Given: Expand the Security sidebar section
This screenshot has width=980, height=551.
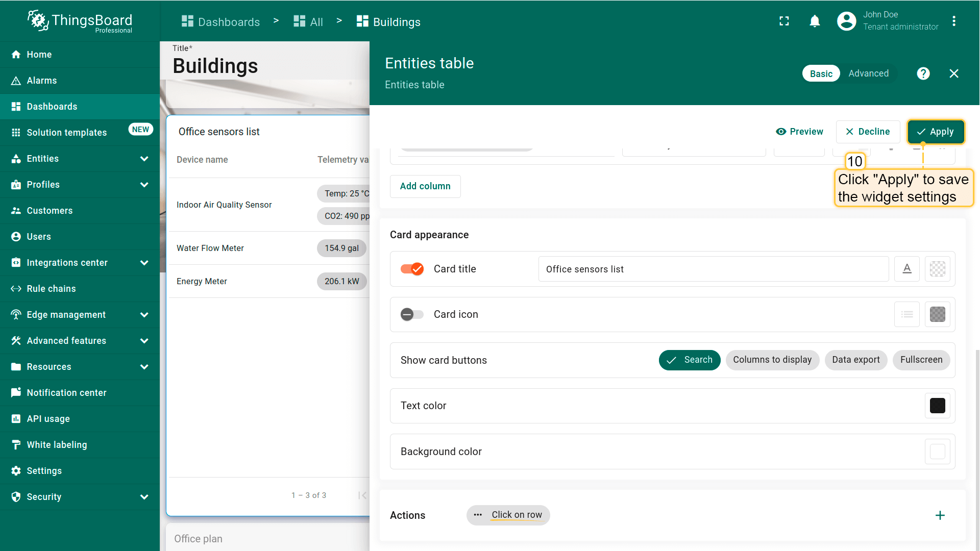Looking at the screenshot, I should tap(144, 497).
